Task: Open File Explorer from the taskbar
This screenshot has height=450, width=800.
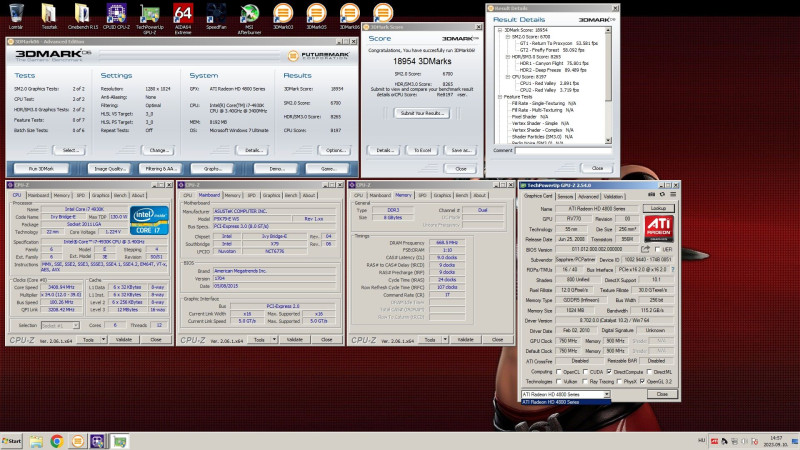Action: [36, 441]
